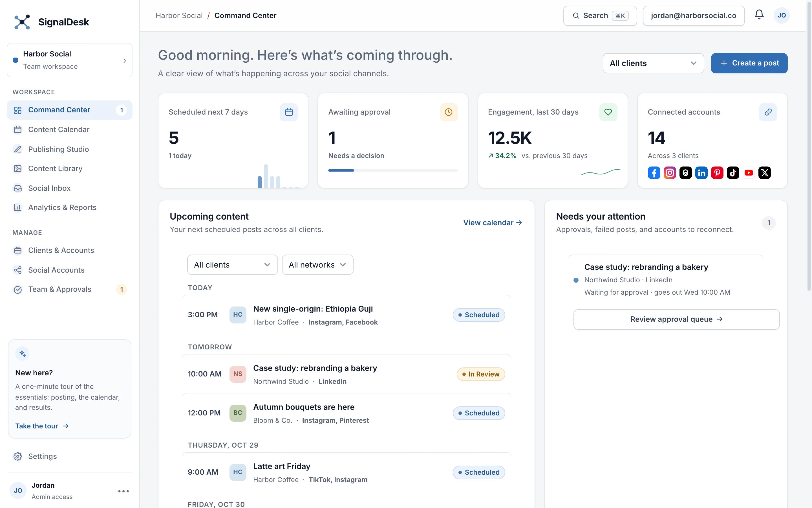Click the In Review status badge

tap(480, 374)
